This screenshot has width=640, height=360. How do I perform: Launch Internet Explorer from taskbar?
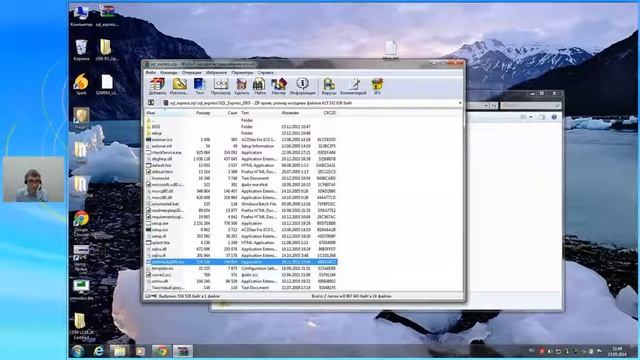pos(98,351)
